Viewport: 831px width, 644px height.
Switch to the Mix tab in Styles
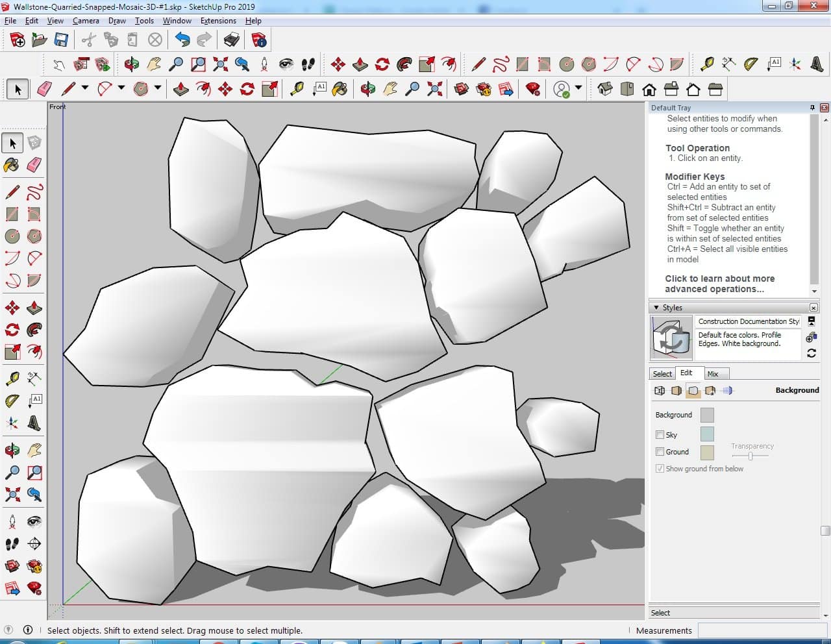tap(713, 374)
